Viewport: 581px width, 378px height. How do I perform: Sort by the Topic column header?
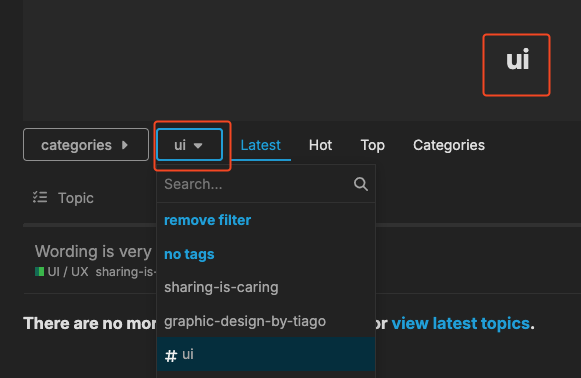[x=76, y=198]
